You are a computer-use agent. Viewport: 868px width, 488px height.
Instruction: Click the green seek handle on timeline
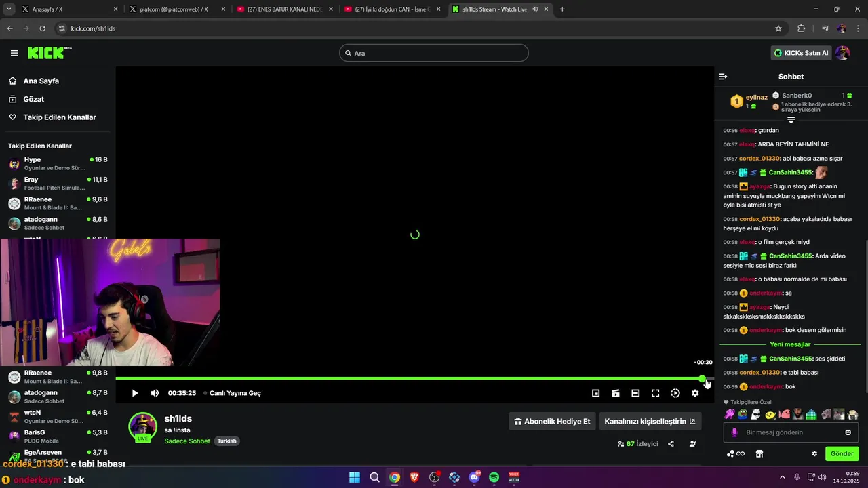pyautogui.click(x=702, y=378)
